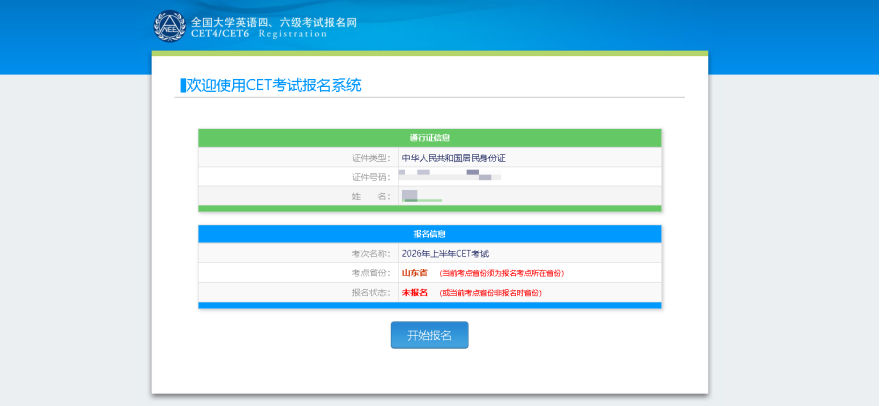Select the 证件类型 label
Viewport: 880px width, 406px height.
pyautogui.click(x=370, y=158)
